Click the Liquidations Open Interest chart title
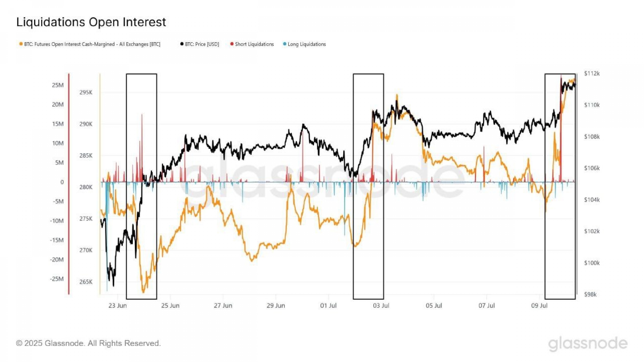This screenshot has height=362, width=644. coord(91,22)
